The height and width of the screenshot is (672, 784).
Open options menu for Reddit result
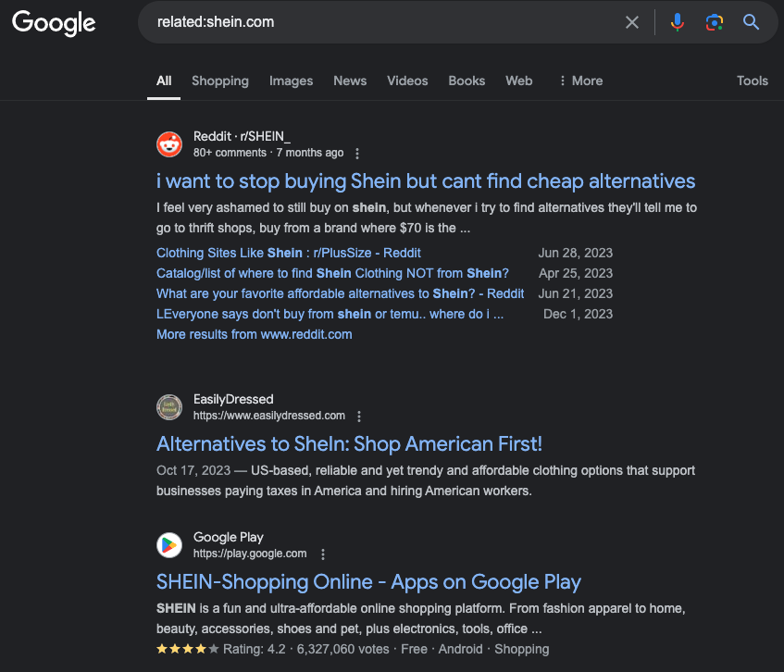[x=358, y=154]
